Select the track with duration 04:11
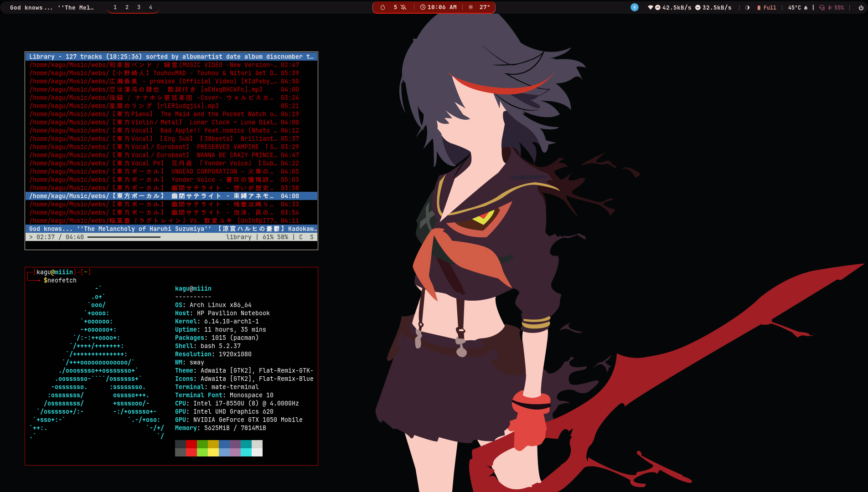 click(x=171, y=220)
